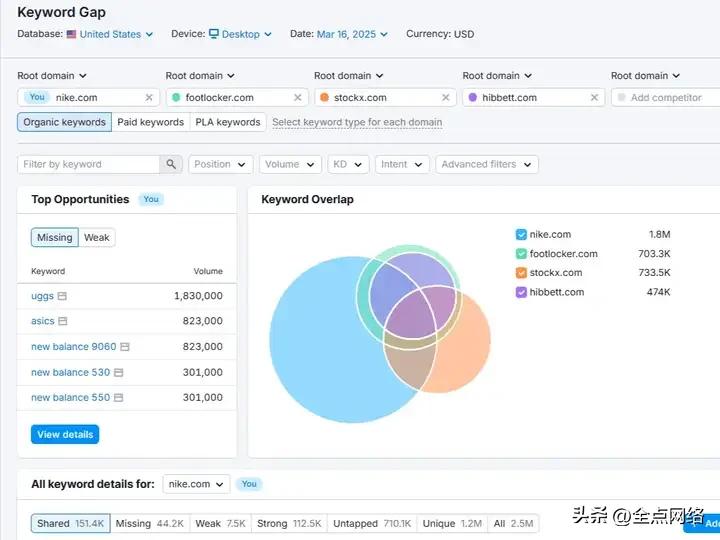Switch to the Weak opportunities toggle

tap(96, 237)
